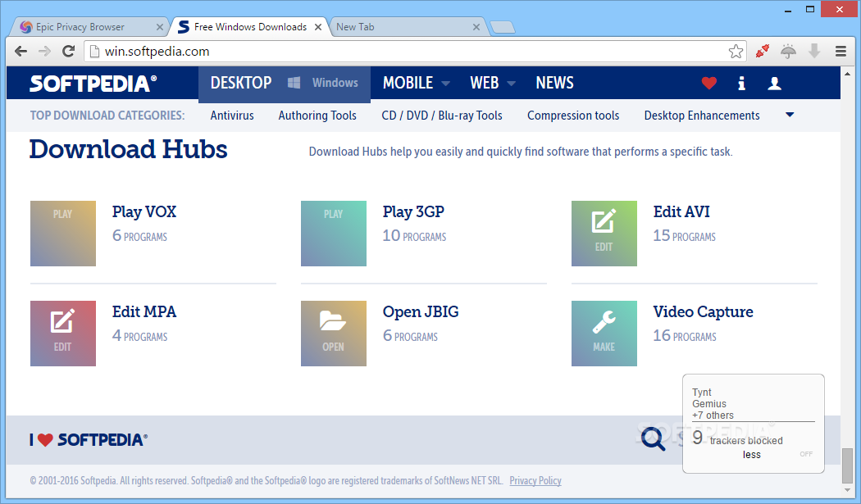Viewport: 861px width, 504px height.
Task: Open the NEWS section
Action: (554, 83)
